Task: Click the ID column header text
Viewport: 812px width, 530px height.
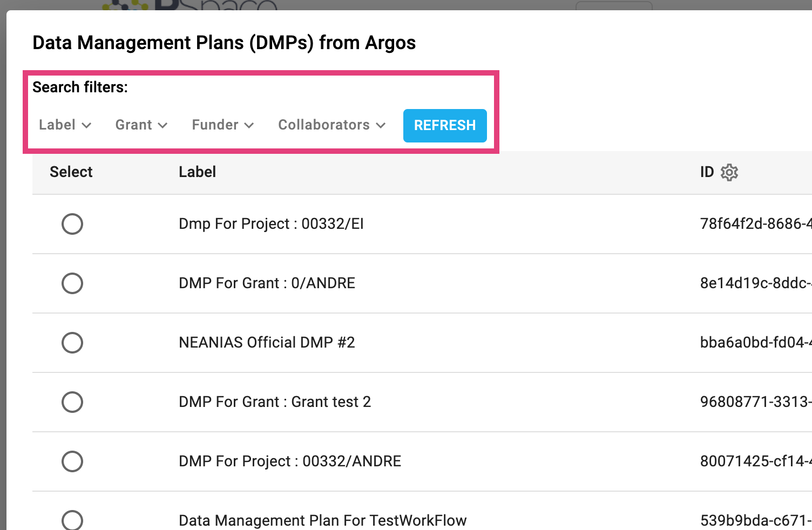Action: point(707,172)
